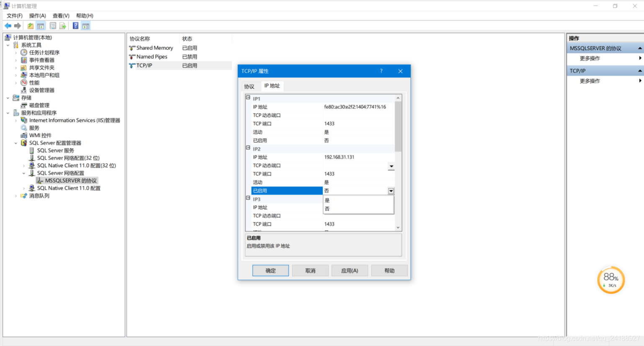Click the IP1 TCP 端口 value 1433
644x346 pixels.
330,124
